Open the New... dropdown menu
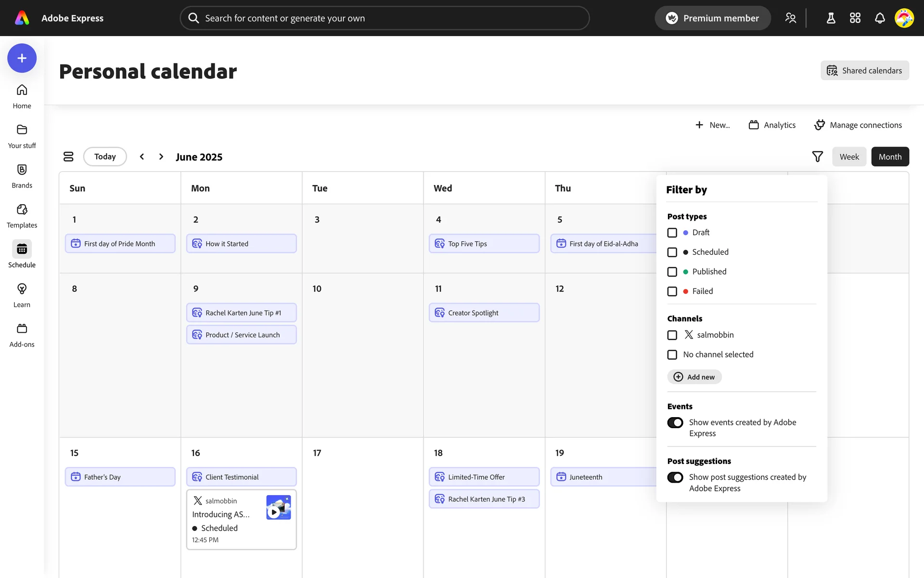Screen dimensions: 924x578 point(713,125)
